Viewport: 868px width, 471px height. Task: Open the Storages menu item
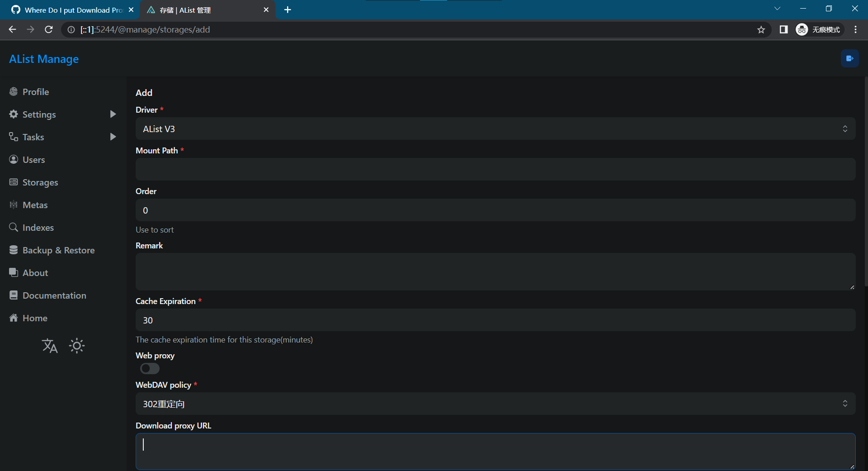40,182
